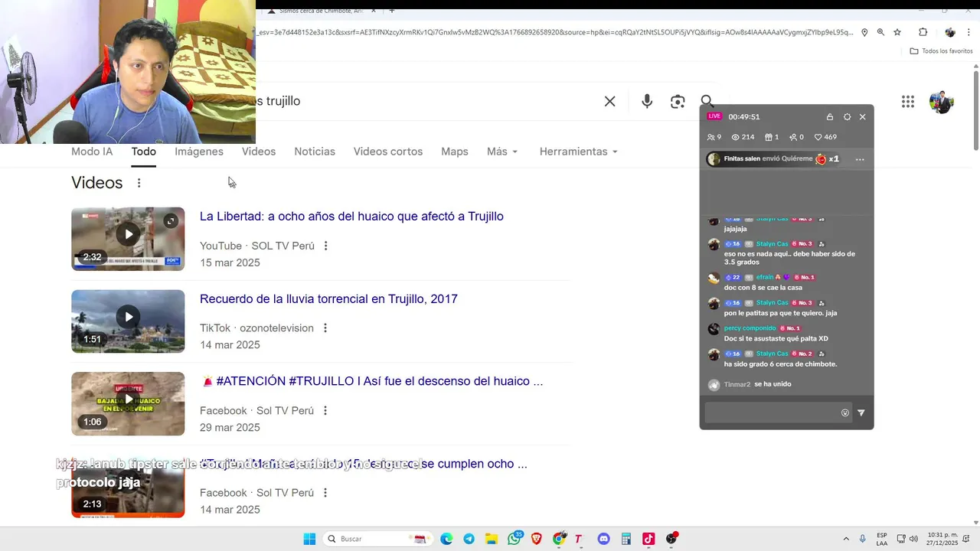Viewport: 980px width, 551px height.
Task: Play the 1:51 video thumbnail
Action: click(128, 321)
